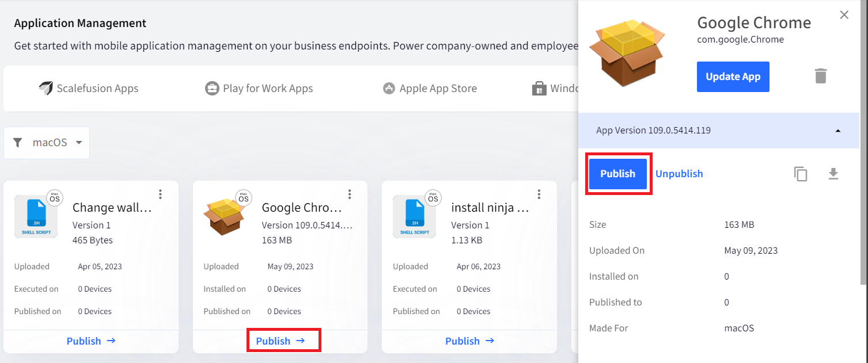The height and width of the screenshot is (363, 868).
Task: Click the install ninja shell script thumbnail
Action: 414,216
